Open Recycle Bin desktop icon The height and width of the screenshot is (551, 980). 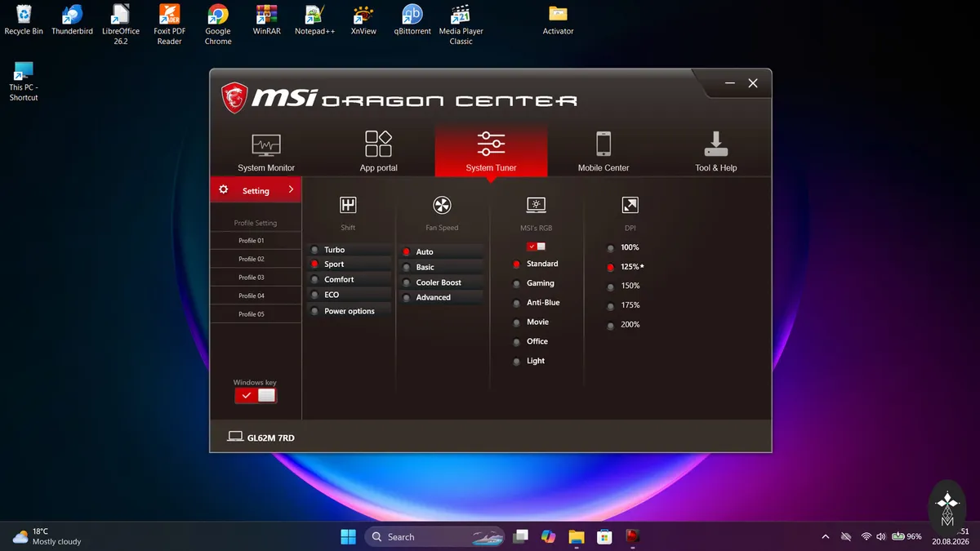24,20
